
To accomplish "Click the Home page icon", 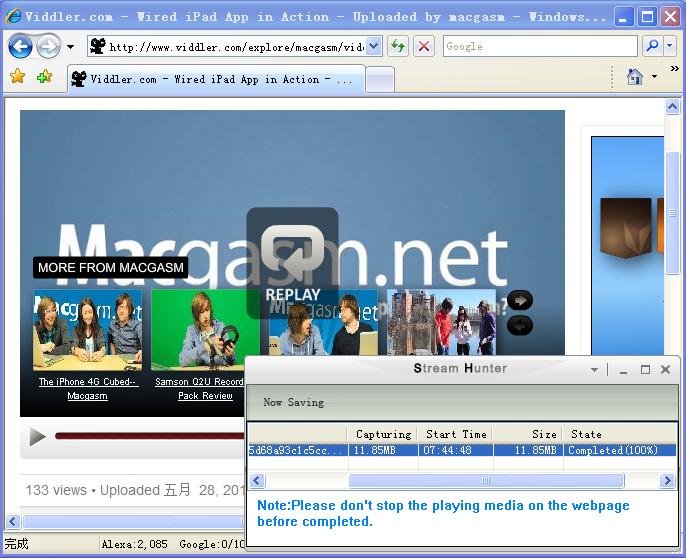I will (634, 77).
